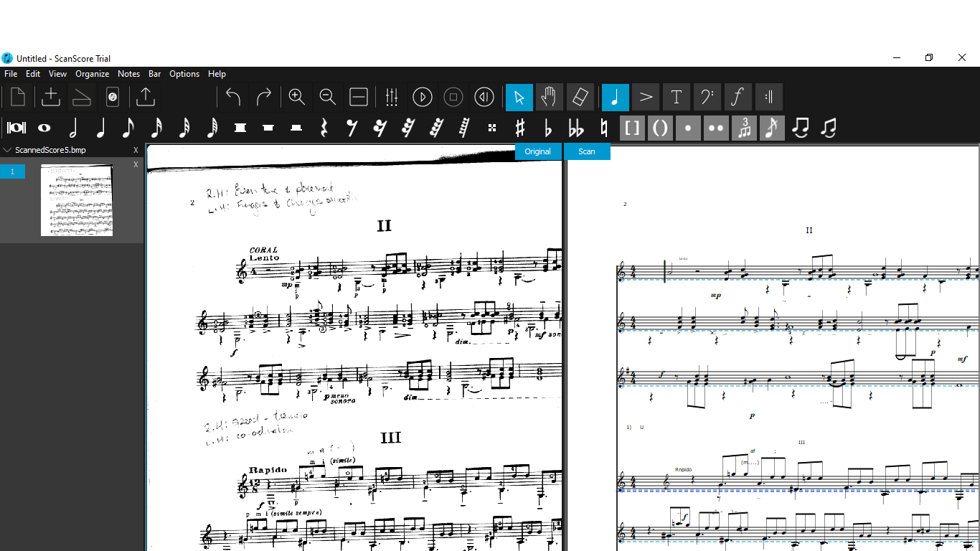
Task: Show the clefs palette with bass clef button
Action: [707, 97]
